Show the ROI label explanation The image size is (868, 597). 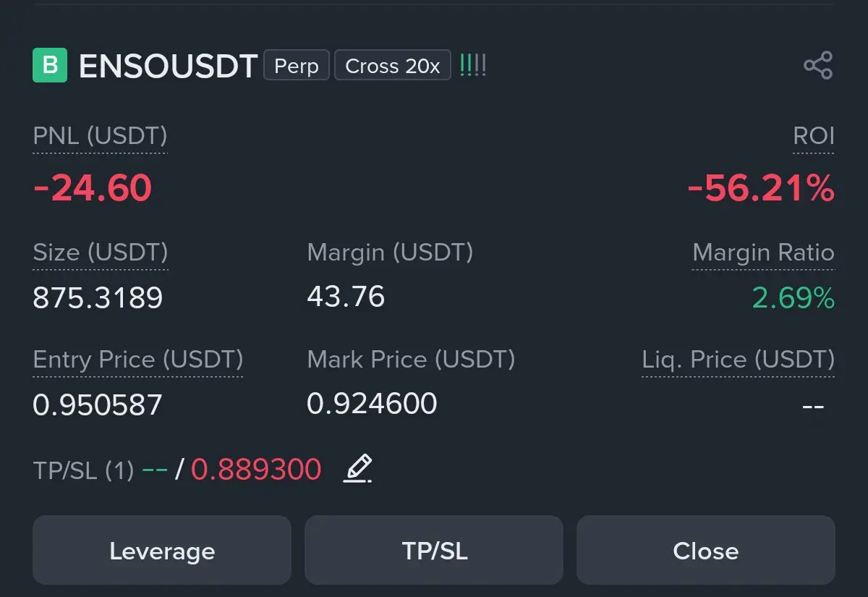[814, 136]
